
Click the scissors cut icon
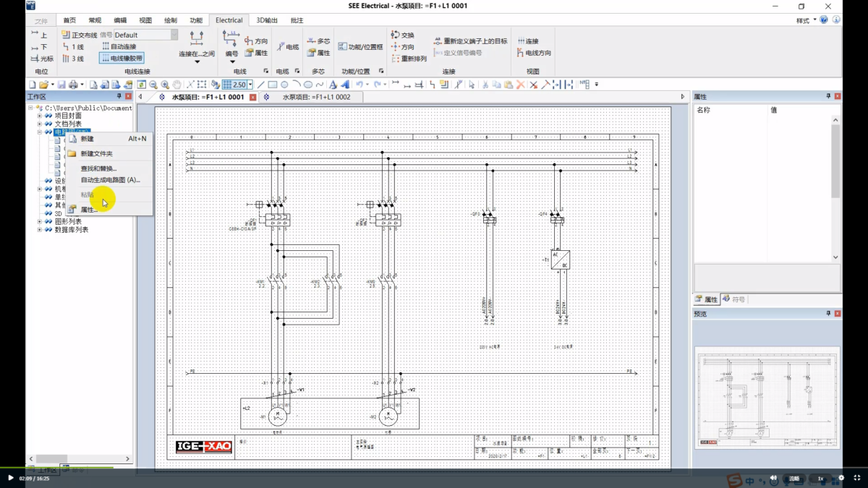485,85
